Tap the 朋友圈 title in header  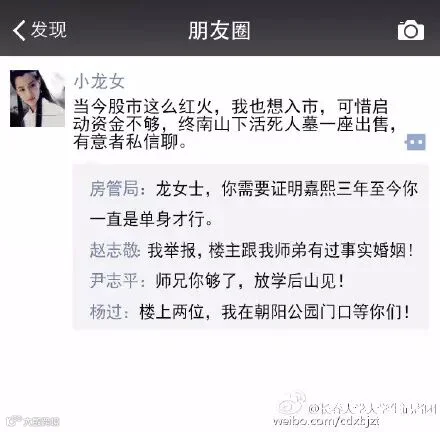pos(219,31)
